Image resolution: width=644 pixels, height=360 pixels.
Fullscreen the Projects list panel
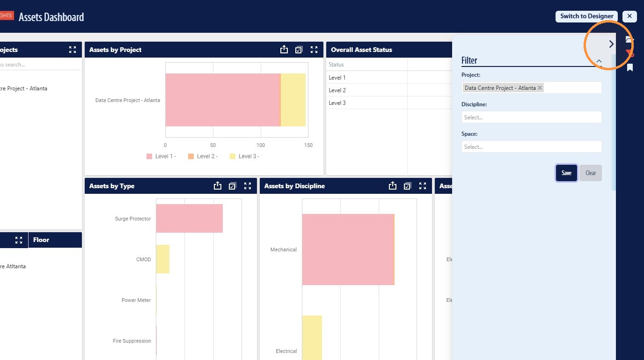click(x=73, y=50)
